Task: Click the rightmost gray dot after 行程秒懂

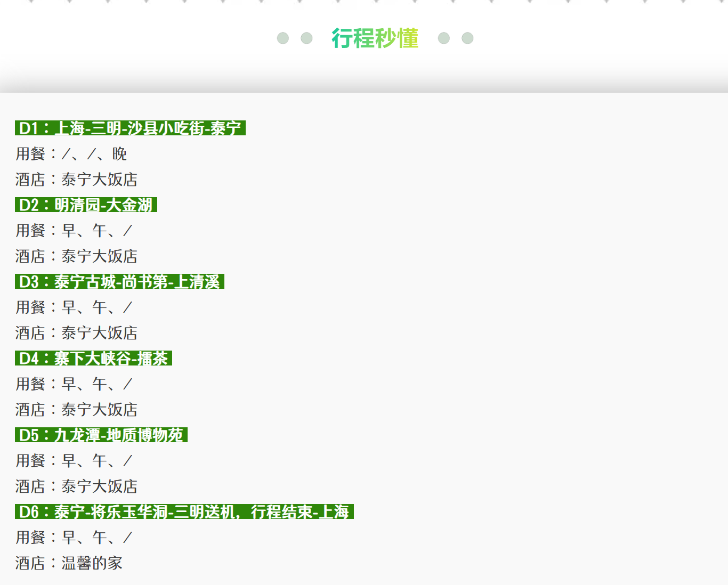Action: (x=467, y=38)
